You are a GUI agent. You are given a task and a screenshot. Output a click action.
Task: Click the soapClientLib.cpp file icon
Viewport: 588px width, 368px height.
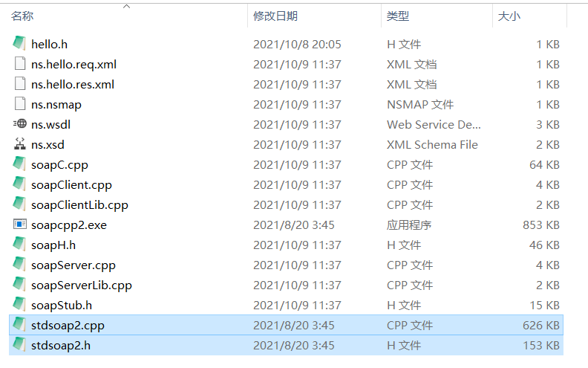19,204
